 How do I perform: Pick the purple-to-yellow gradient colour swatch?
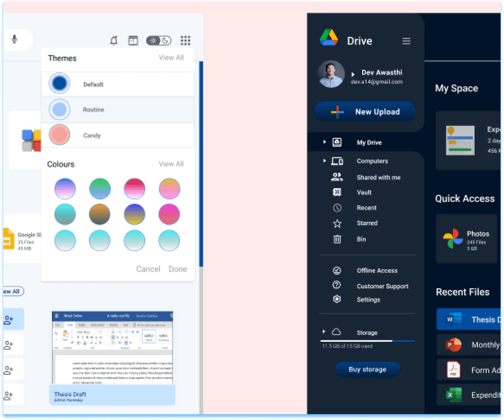coord(134,214)
